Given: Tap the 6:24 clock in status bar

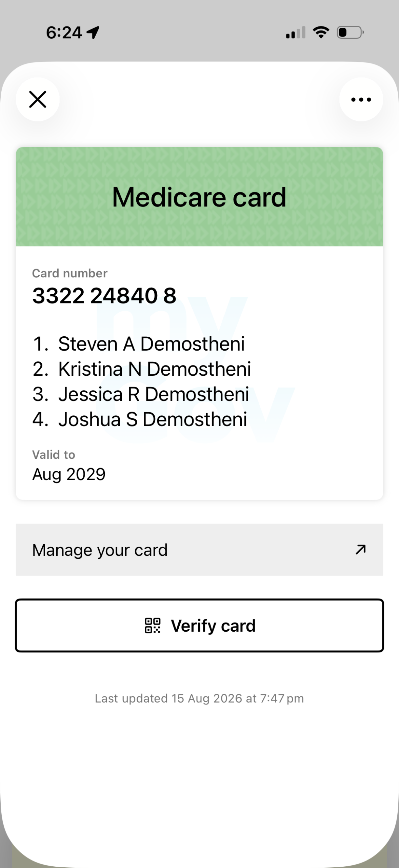Looking at the screenshot, I should [64, 33].
